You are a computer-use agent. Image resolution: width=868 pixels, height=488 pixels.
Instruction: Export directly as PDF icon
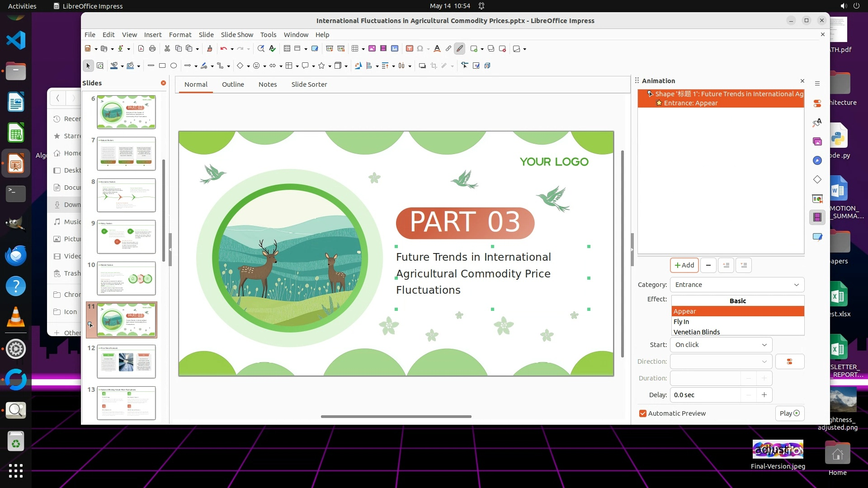(141, 49)
